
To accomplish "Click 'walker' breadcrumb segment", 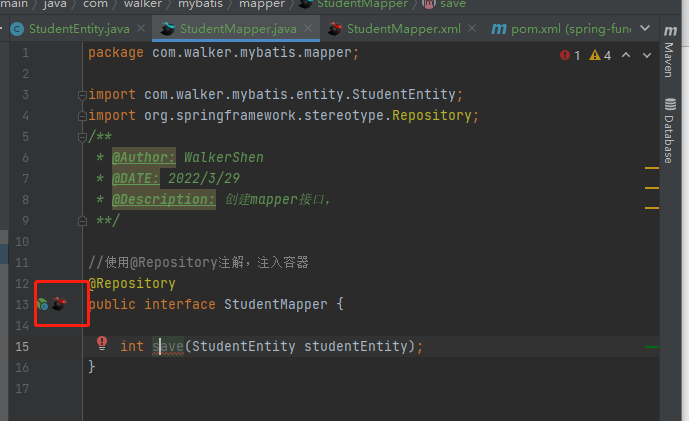I will 143,4.
